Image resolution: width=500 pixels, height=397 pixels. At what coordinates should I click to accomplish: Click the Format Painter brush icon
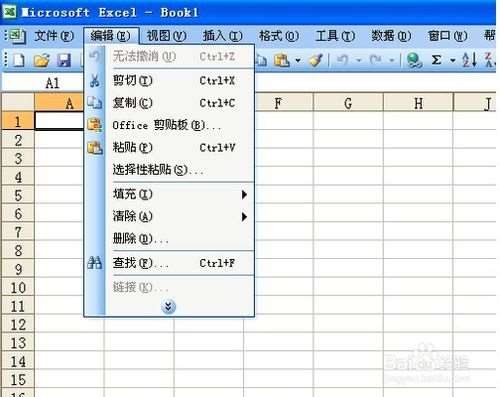(x=315, y=60)
